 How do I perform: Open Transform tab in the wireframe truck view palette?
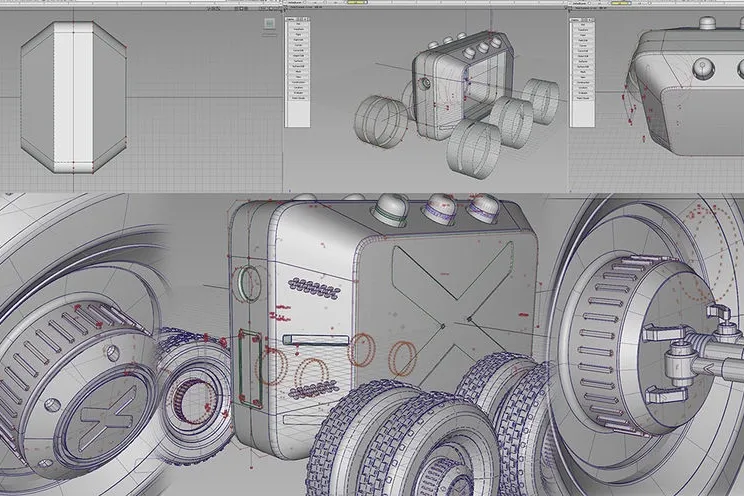click(x=298, y=29)
